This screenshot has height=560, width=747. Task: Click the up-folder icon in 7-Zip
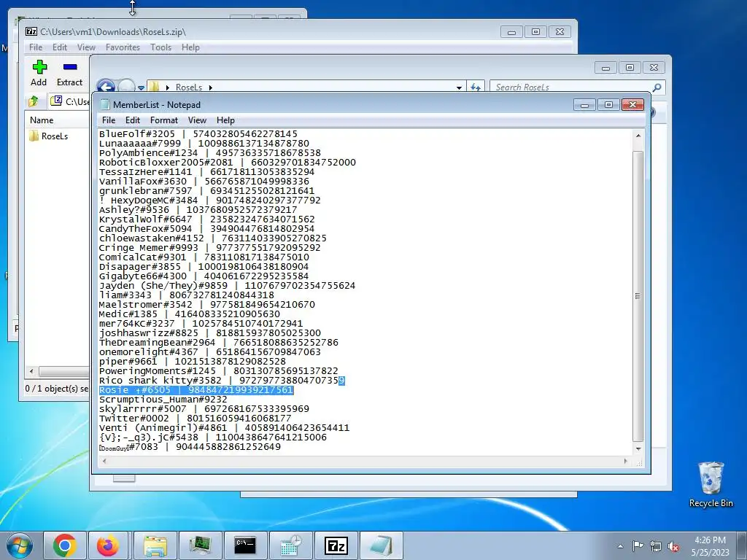(x=34, y=101)
